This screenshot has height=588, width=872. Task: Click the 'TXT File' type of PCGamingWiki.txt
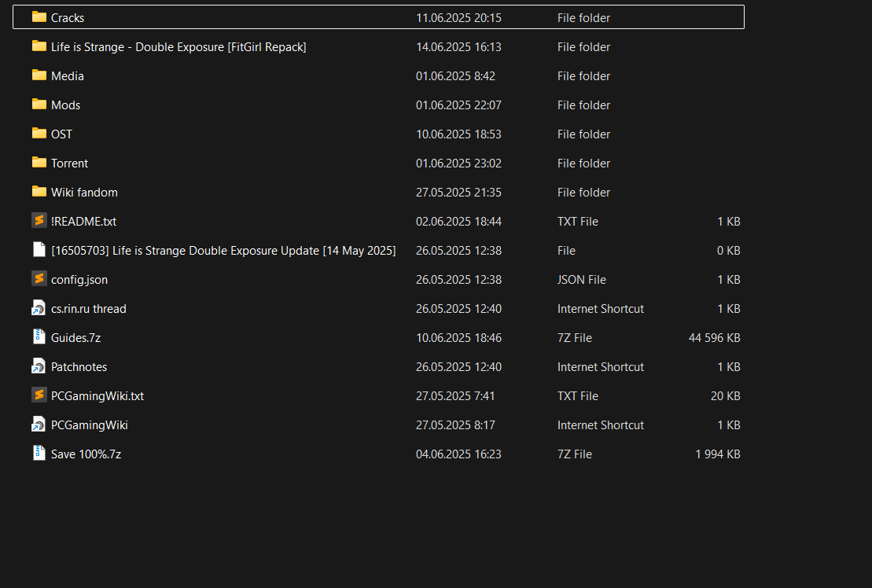578,396
